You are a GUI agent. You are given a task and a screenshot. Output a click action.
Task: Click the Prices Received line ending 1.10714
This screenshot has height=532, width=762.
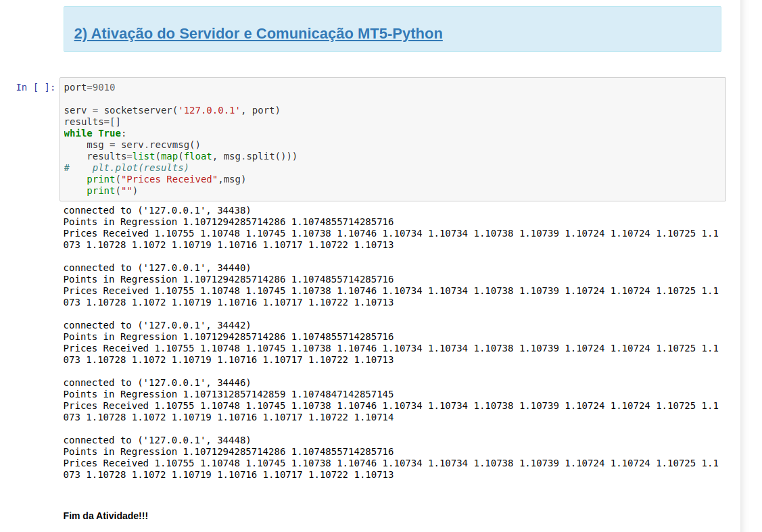(x=391, y=412)
